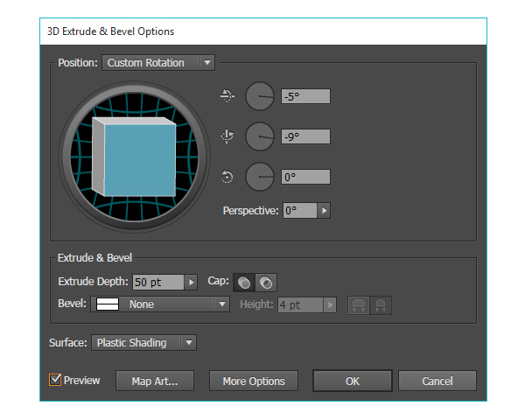Click the Y-axis rotation dial
Image resolution: width=525 pixels, height=420 pixels.
(x=260, y=136)
